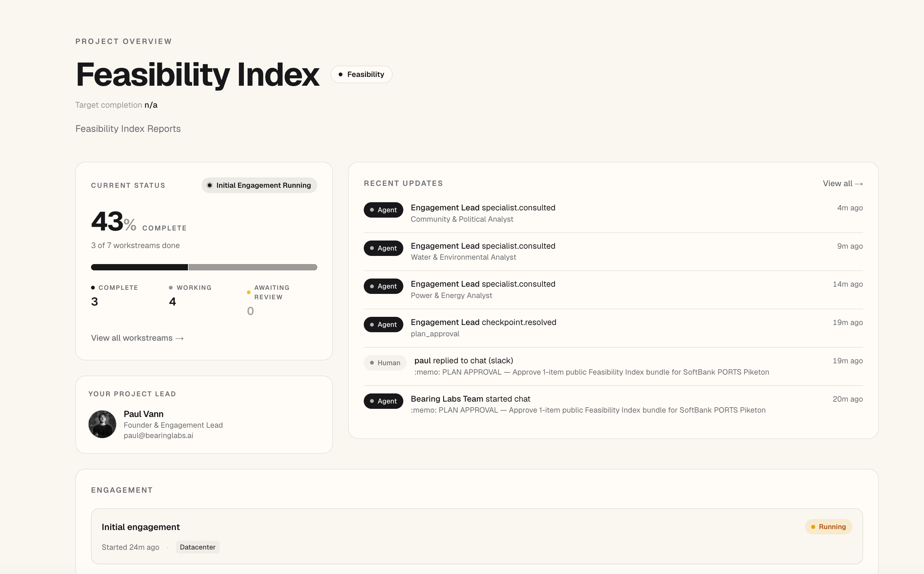Click the Agent badge on Community & Political Analyst update
Viewport: 924px width, 574px height.
pos(383,210)
